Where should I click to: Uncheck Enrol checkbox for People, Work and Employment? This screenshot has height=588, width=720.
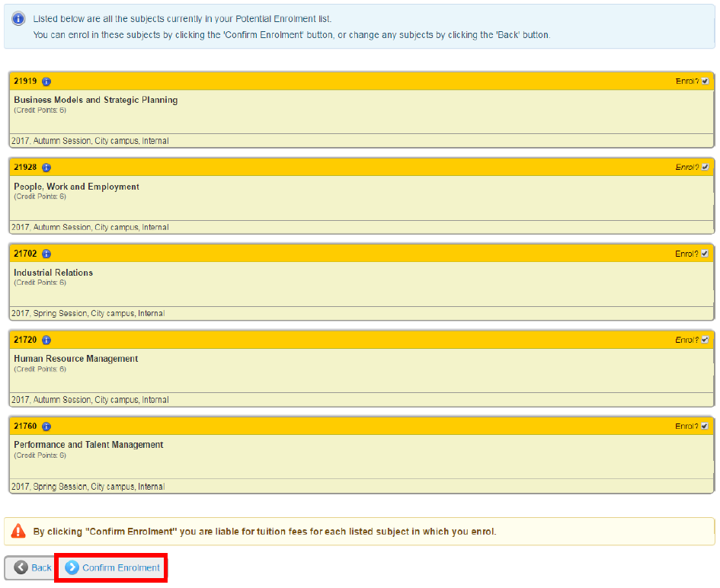point(706,167)
